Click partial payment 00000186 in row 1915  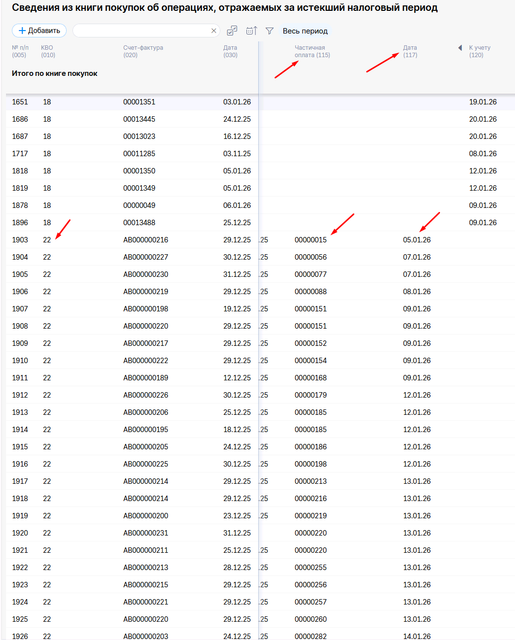(311, 447)
